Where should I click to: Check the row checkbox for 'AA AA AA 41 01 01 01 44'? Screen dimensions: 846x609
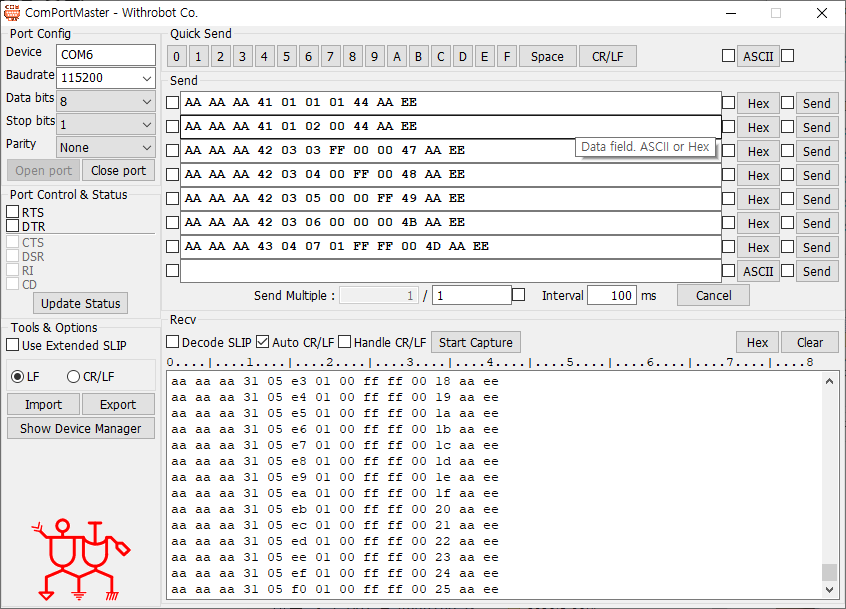(172, 102)
